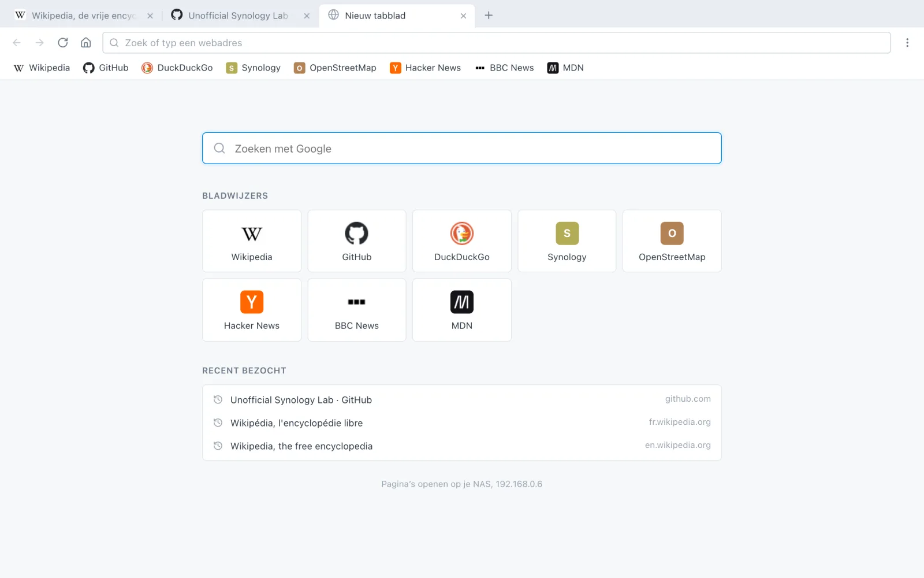
Task: Open a new tab with plus button
Action: point(489,16)
